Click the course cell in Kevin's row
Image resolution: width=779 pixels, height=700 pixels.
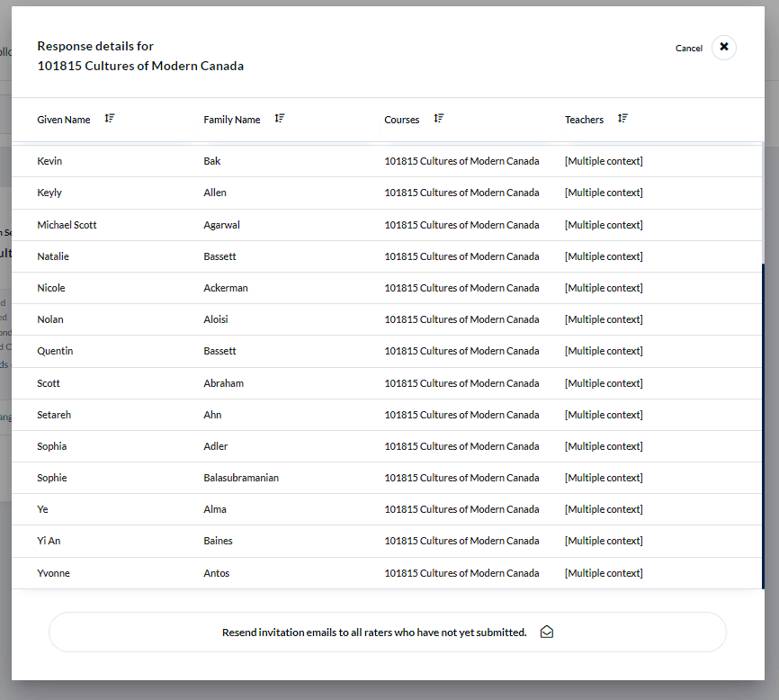point(461,161)
